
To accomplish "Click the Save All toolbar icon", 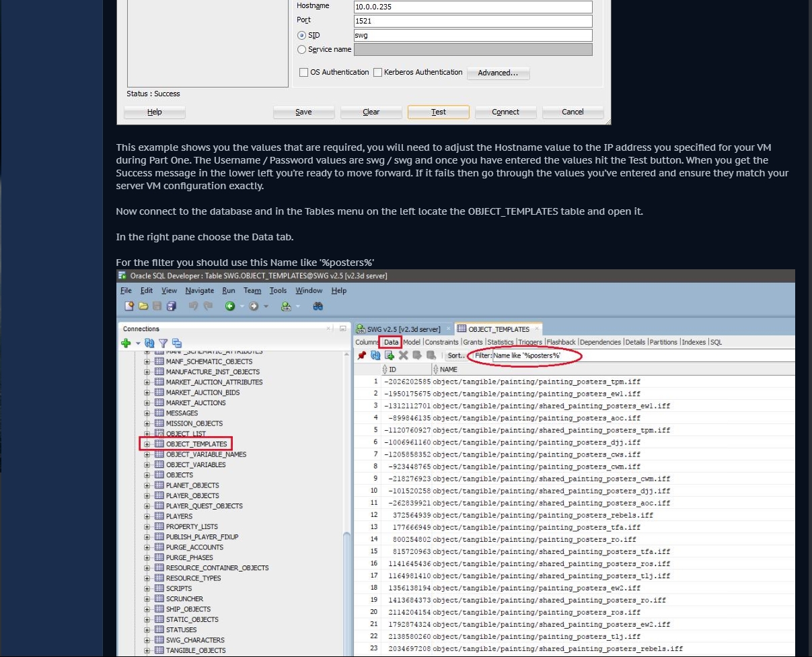I will pyautogui.click(x=171, y=306).
